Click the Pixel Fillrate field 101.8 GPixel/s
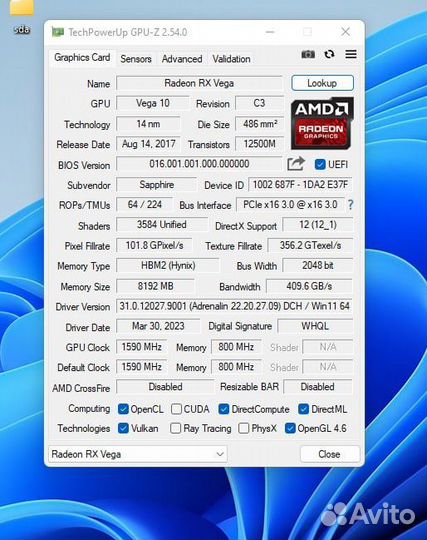This screenshot has width=427, height=540. [154, 245]
